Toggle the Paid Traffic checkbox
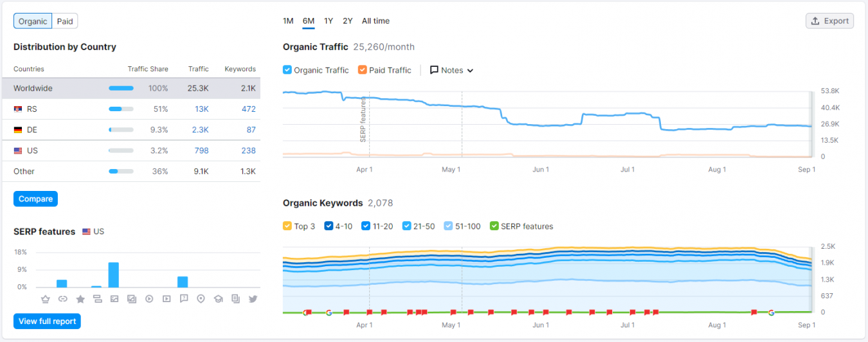868x342 pixels. [x=363, y=70]
